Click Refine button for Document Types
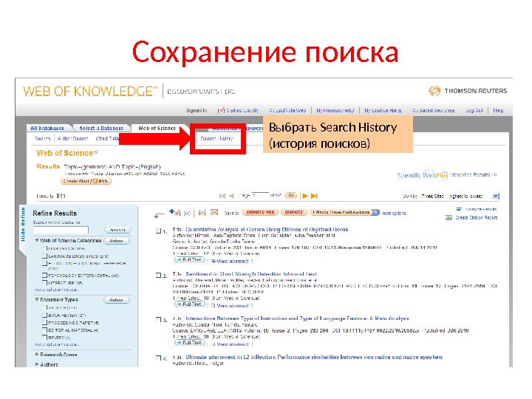 [117, 300]
